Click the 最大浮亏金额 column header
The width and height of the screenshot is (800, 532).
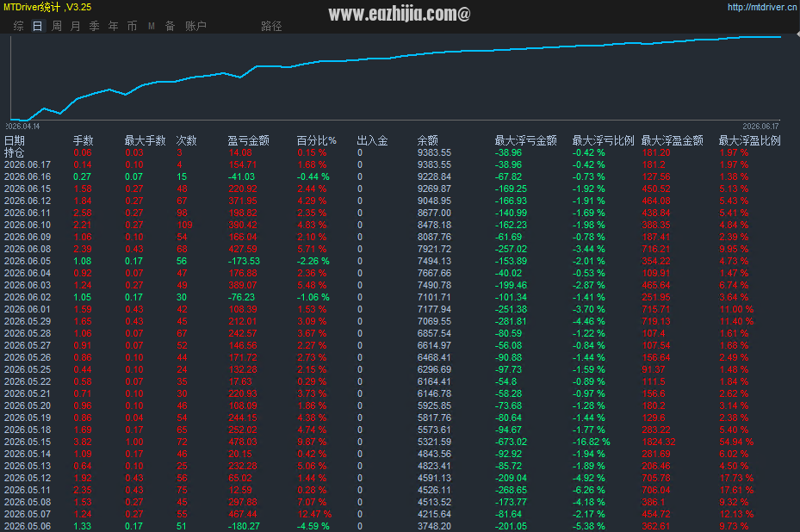[x=525, y=140]
